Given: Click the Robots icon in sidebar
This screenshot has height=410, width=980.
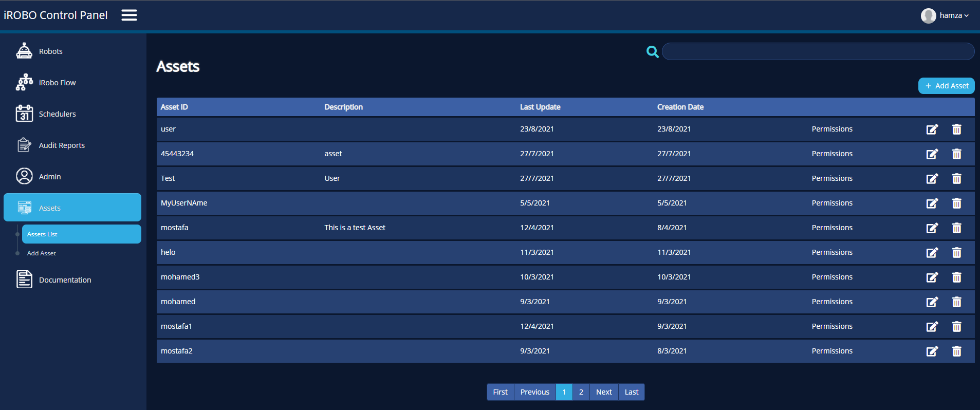Looking at the screenshot, I should (24, 51).
